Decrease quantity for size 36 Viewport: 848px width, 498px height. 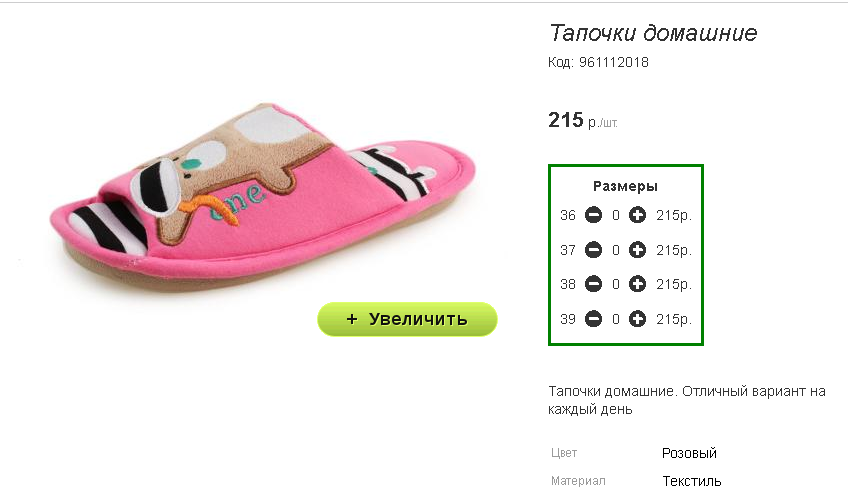tap(593, 215)
